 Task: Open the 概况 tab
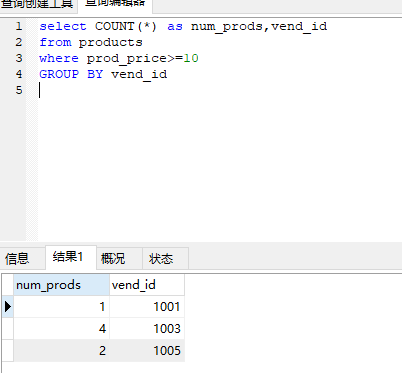point(119,258)
